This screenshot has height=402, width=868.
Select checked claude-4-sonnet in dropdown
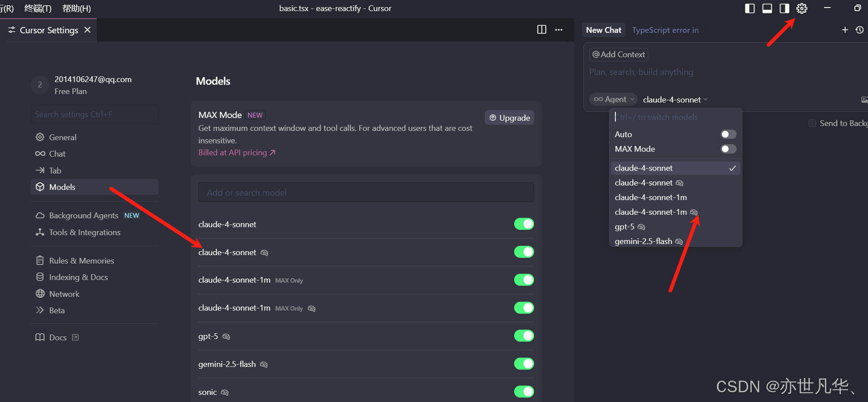coord(675,168)
